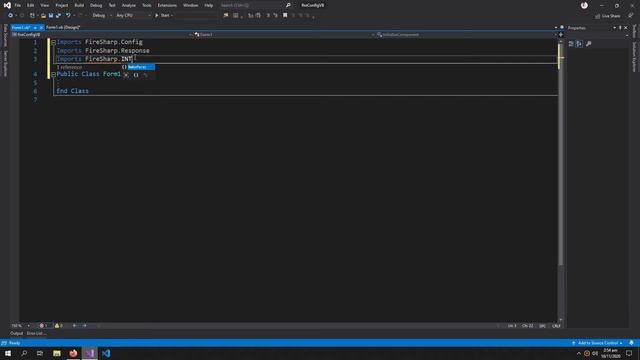Open Firefox from the taskbar
640x360 pixels.
click(73, 353)
